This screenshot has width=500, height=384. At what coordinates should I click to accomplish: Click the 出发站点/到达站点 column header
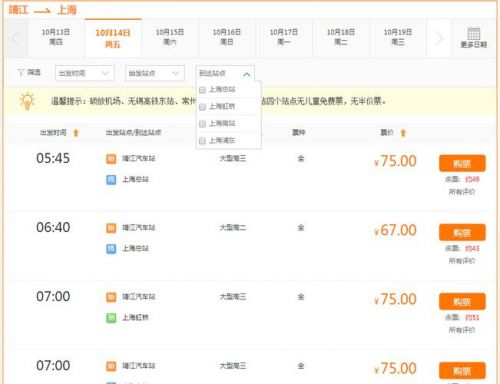(x=133, y=133)
